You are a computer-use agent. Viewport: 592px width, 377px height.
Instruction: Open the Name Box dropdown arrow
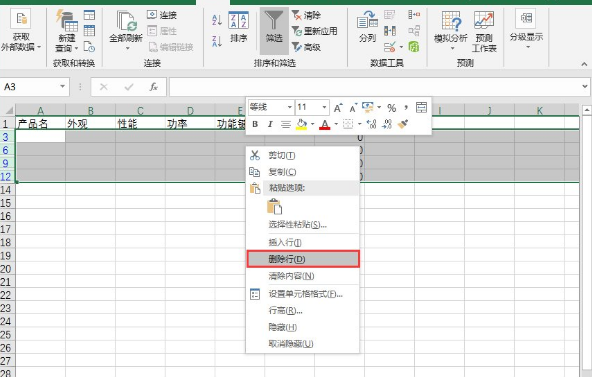coord(63,87)
